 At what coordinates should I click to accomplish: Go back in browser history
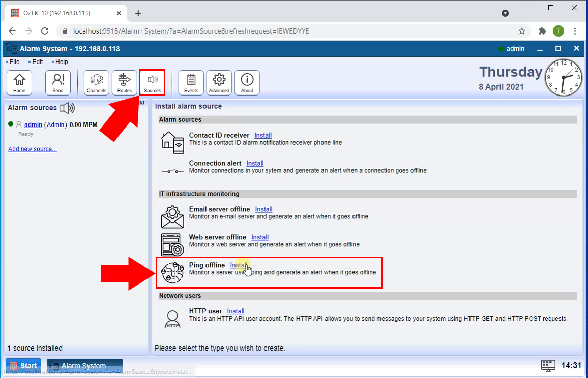[12, 31]
